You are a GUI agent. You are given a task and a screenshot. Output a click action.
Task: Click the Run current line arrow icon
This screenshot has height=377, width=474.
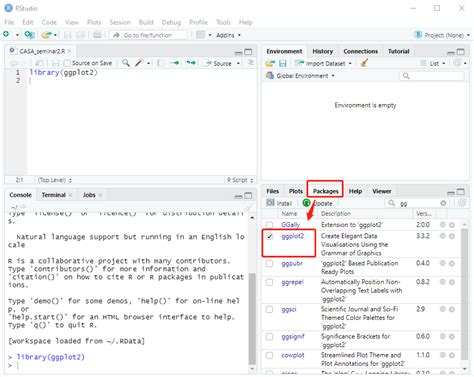click(174, 63)
